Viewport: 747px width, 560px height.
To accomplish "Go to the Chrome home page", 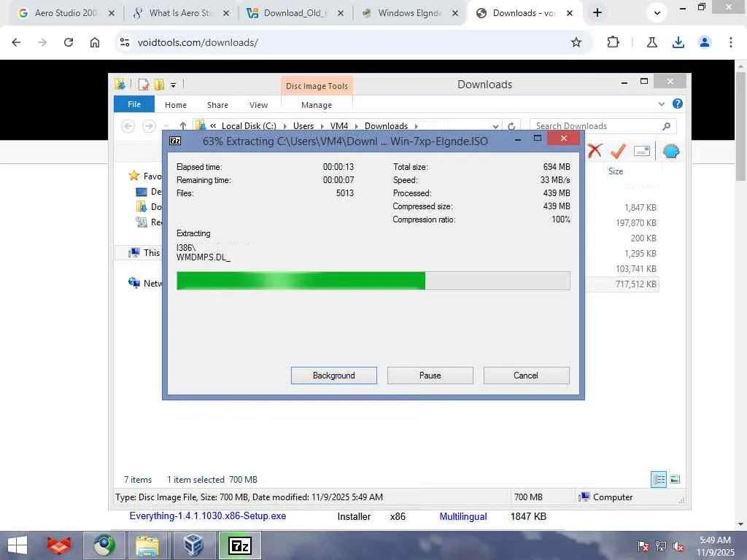I will (95, 42).
